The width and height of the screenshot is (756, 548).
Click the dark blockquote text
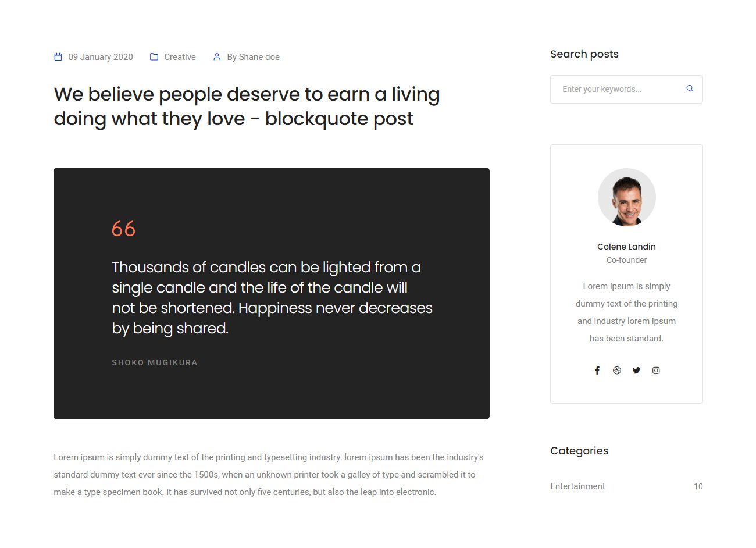(x=272, y=298)
